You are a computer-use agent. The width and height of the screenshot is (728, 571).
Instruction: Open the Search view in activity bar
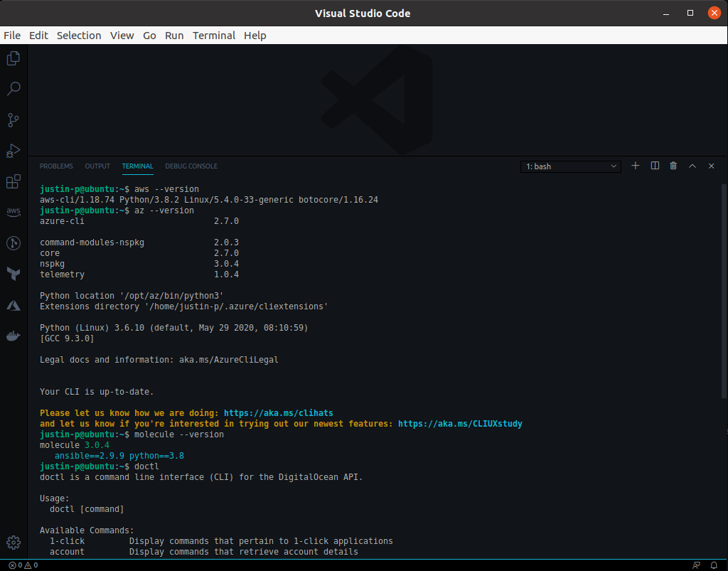pos(14,88)
